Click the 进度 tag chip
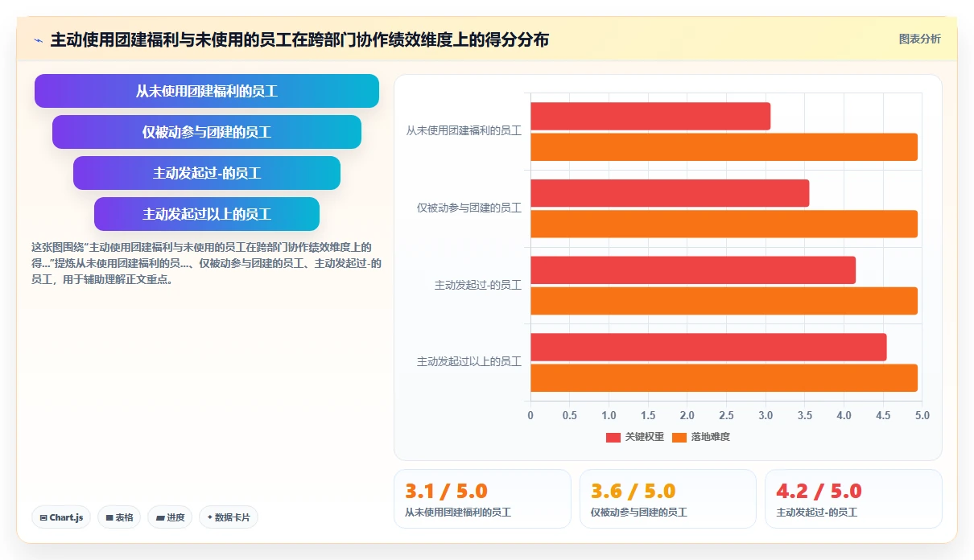Screen dimensions: 974x560 click(x=170, y=517)
